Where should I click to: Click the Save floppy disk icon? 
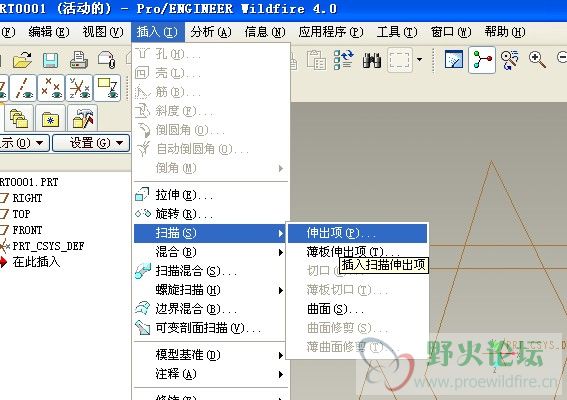(51, 60)
